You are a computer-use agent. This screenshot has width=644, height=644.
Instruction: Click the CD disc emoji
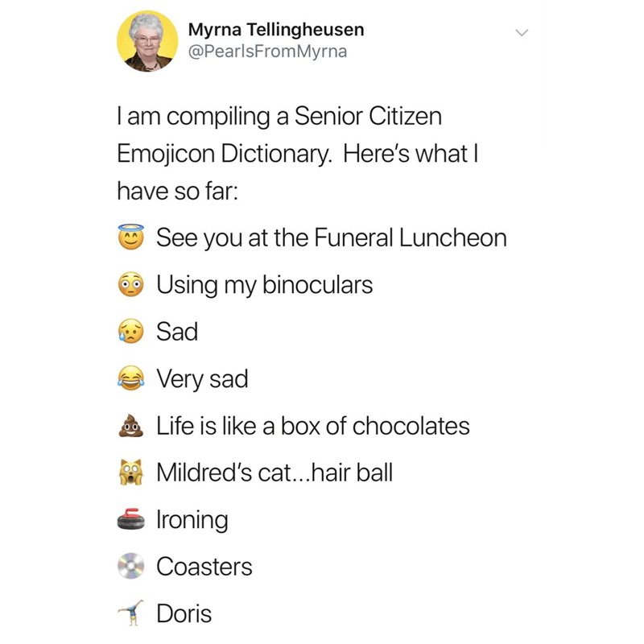point(132,567)
